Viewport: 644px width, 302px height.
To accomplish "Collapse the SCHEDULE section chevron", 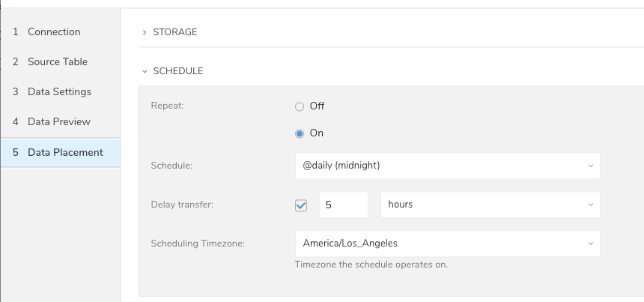I will coord(145,71).
